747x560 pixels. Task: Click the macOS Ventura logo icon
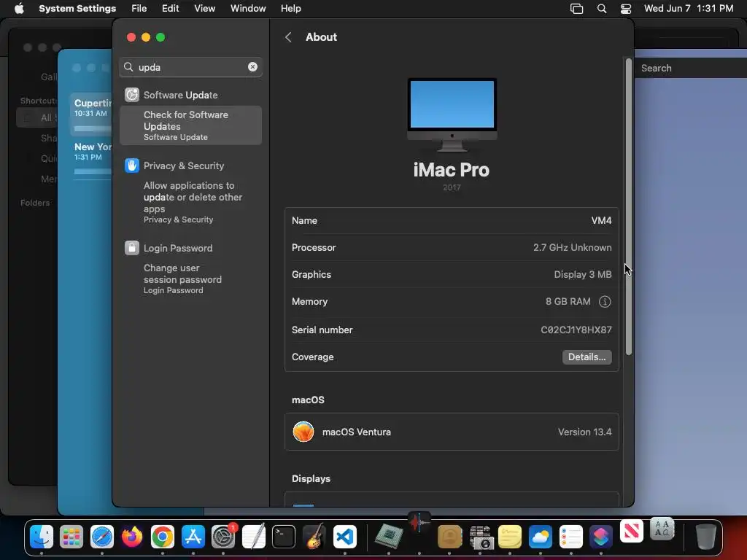(x=303, y=432)
